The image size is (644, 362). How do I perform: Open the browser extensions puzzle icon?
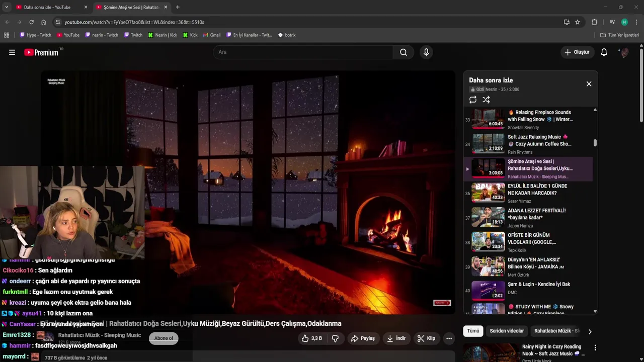pos(594,22)
